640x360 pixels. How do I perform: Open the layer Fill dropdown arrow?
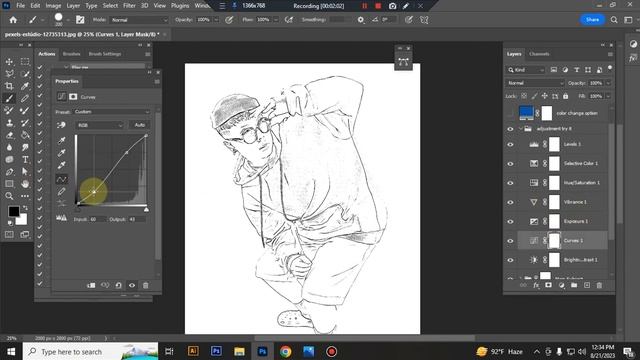pyautogui.click(x=609, y=96)
